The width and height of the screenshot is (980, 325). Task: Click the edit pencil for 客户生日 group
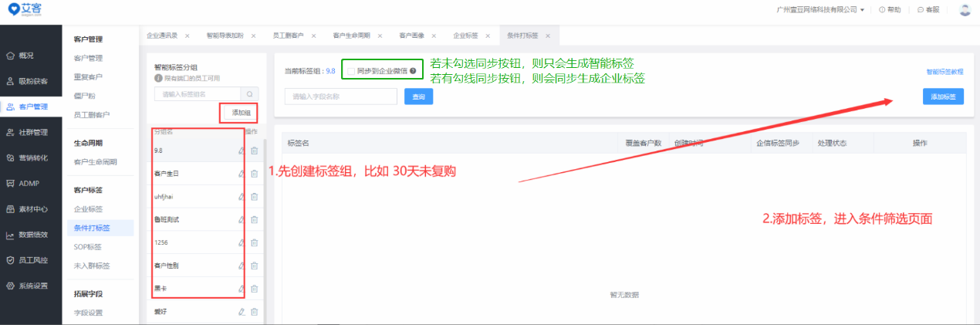tap(242, 174)
